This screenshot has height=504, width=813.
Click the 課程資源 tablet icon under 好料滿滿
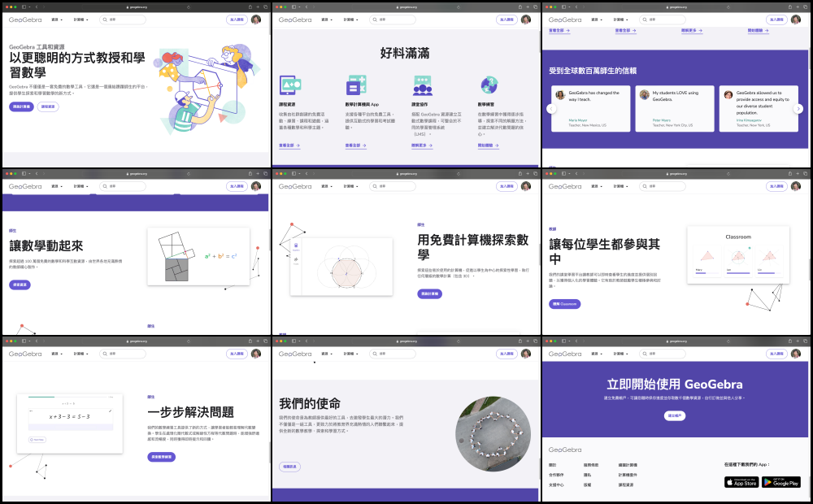pyautogui.click(x=291, y=85)
